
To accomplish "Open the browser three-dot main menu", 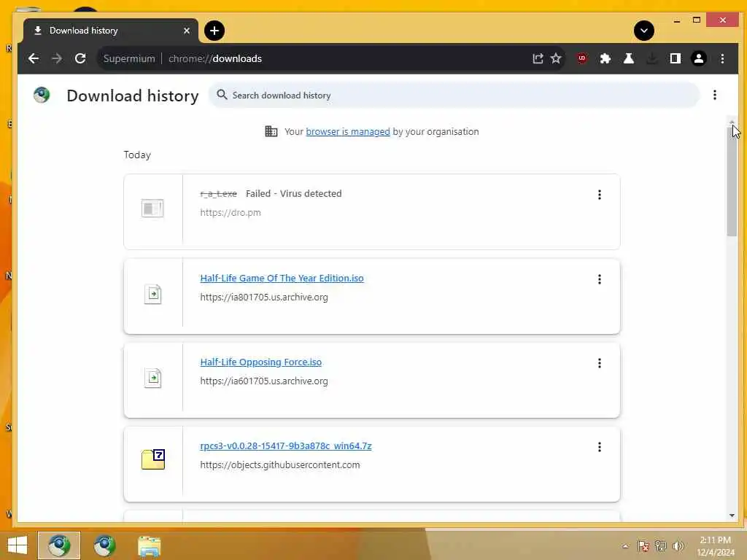I will coord(722,58).
